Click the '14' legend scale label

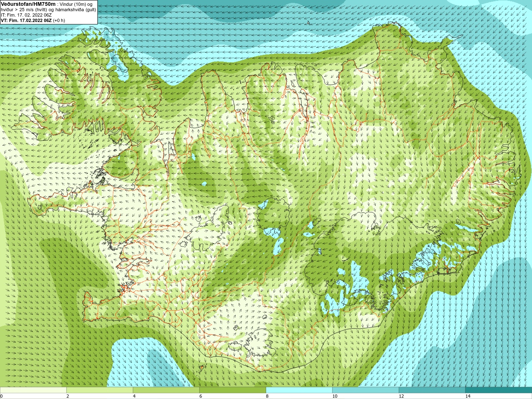pyautogui.click(x=468, y=396)
